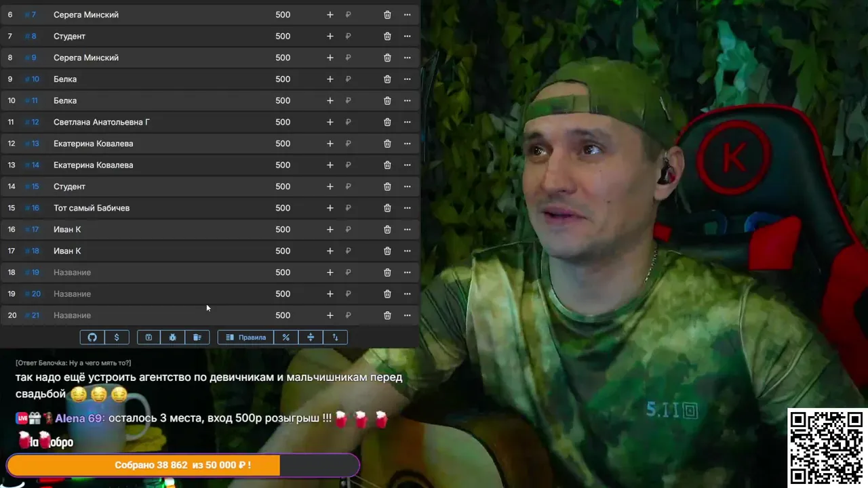Click the plus icon on row 13 Екатерина Ковалева
868x488 pixels.
(330, 165)
